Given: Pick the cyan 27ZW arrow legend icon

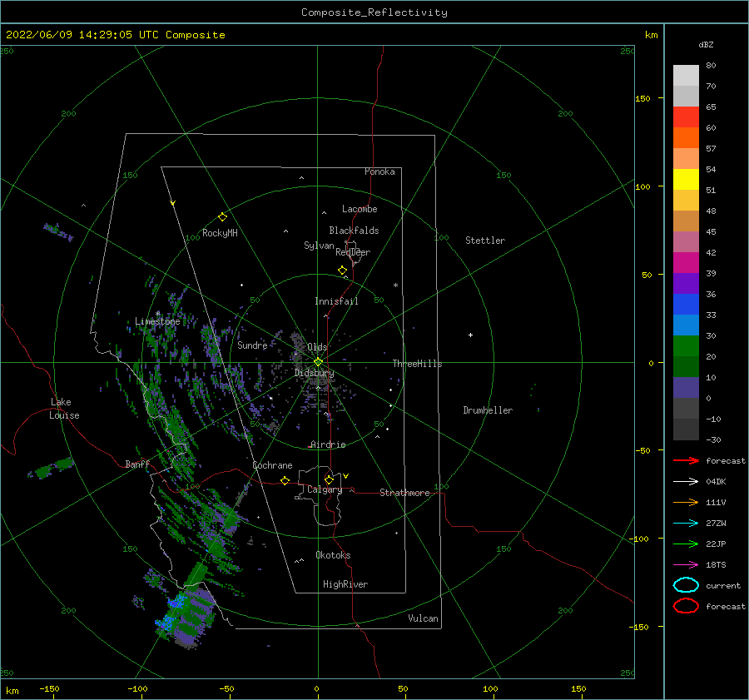Looking at the screenshot, I should (x=686, y=524).
